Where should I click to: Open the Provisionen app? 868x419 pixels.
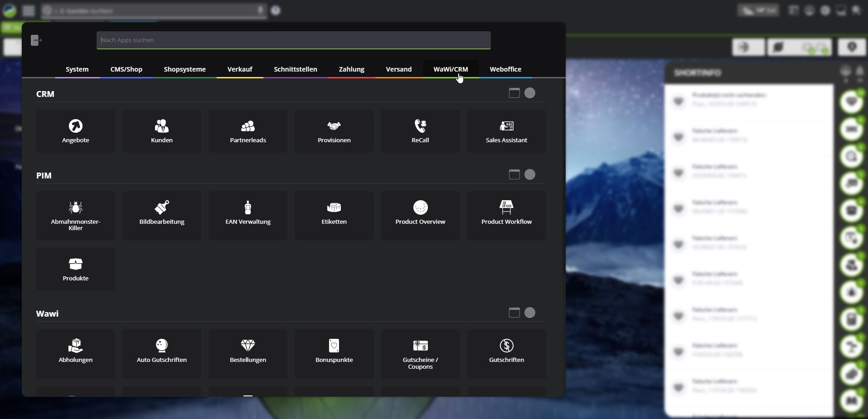[334, 131]
